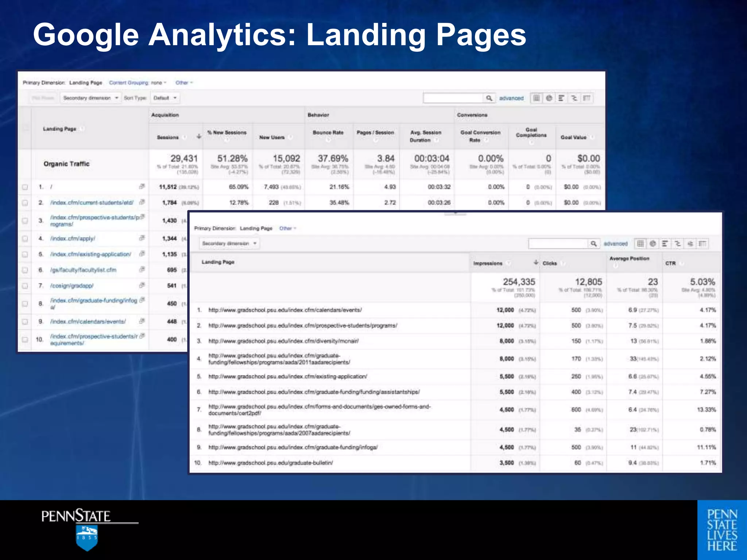747x560 pixels.
Task: Open graduate-funding/infoga external link icon in top report
Action: [x=143, y=300]
